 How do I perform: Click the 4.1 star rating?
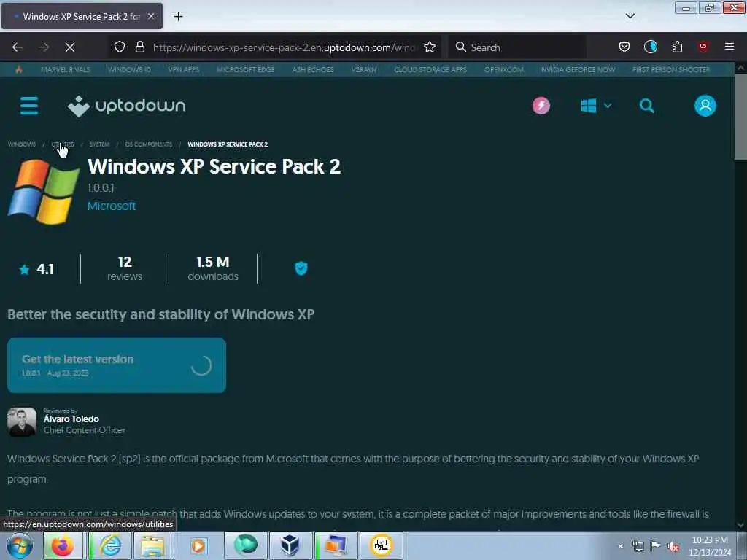coord(36,269)
